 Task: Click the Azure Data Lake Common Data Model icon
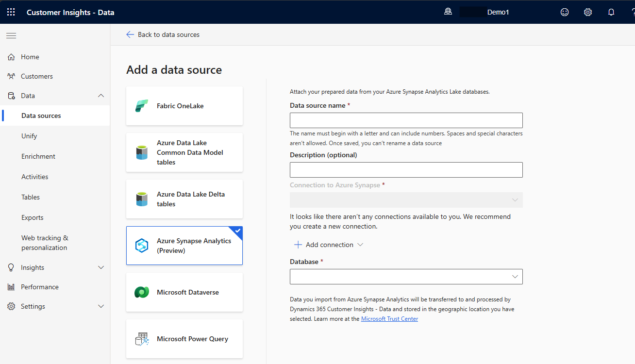pyautogui.click(x=142, y=152)
